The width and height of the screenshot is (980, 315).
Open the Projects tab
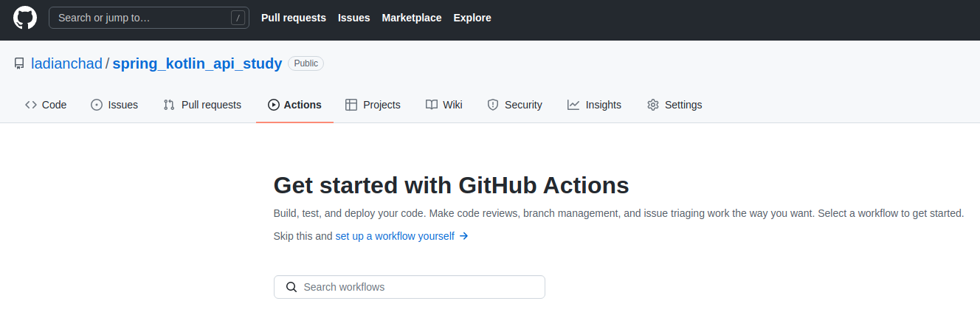point(373,105)
